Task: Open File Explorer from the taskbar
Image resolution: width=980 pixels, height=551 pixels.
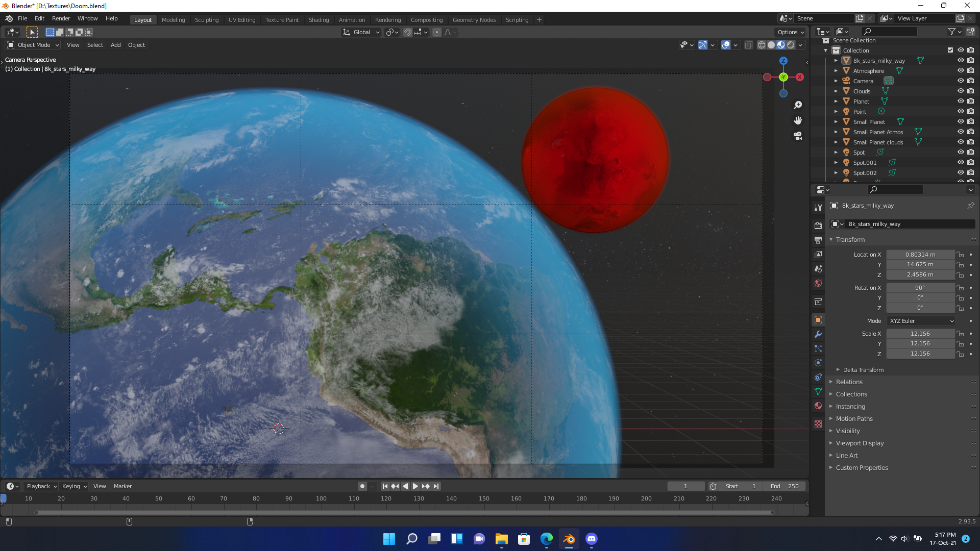Action: click(x=501, y=539)
